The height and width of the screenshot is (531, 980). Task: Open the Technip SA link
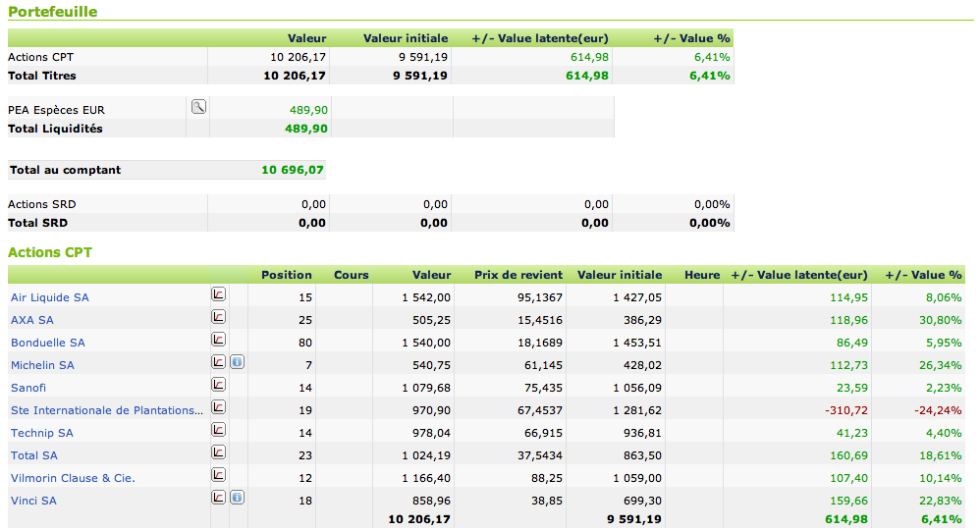pos(41,433)
